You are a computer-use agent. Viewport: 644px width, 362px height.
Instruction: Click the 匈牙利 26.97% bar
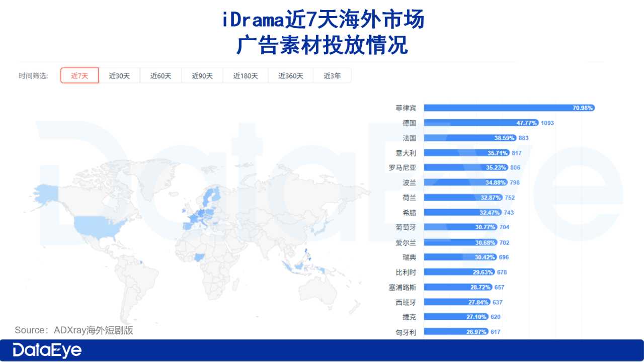[456, 332]
